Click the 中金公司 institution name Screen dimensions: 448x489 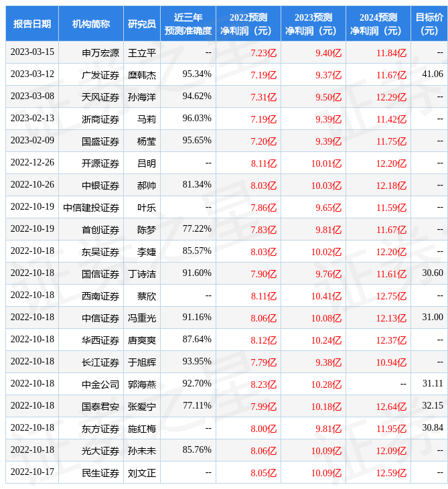click(x=100, y=385)
